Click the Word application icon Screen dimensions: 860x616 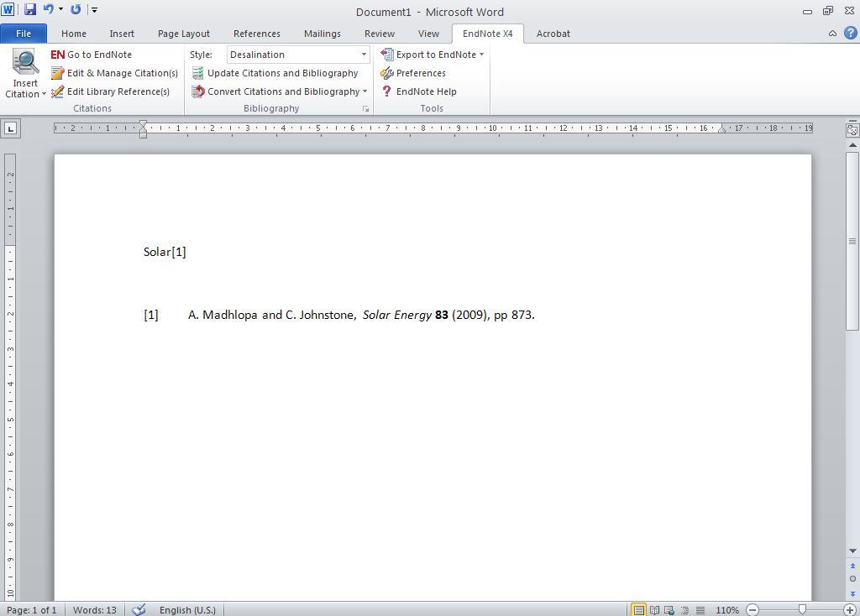click(8, 9)
